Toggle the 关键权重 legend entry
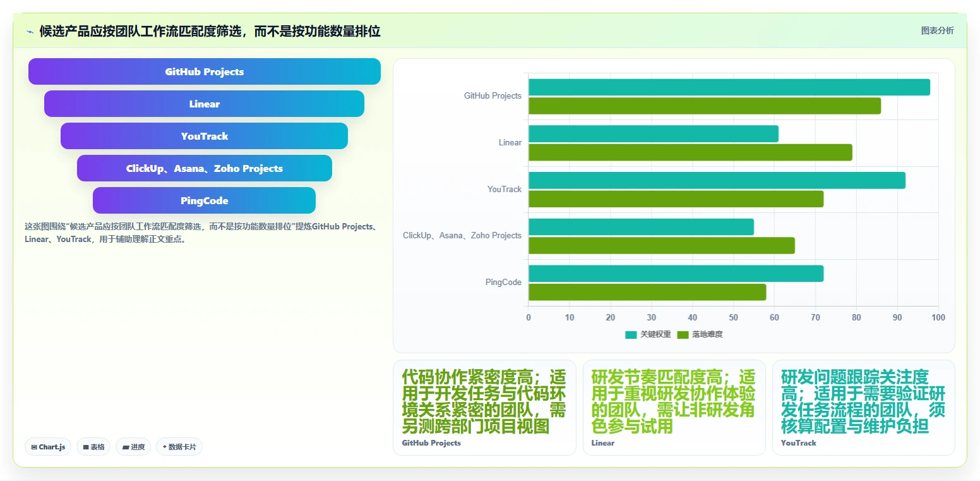The height and width of the screenshot is (481, 980). click(648, 334)
